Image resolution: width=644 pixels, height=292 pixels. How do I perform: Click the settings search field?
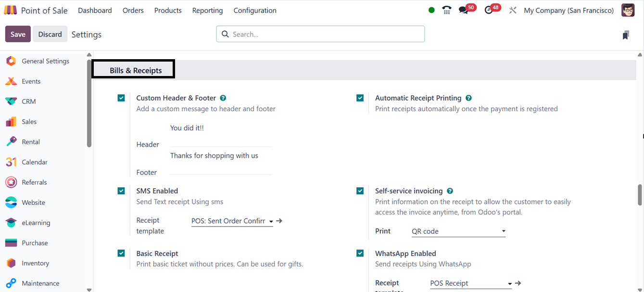tap(321, 34)
